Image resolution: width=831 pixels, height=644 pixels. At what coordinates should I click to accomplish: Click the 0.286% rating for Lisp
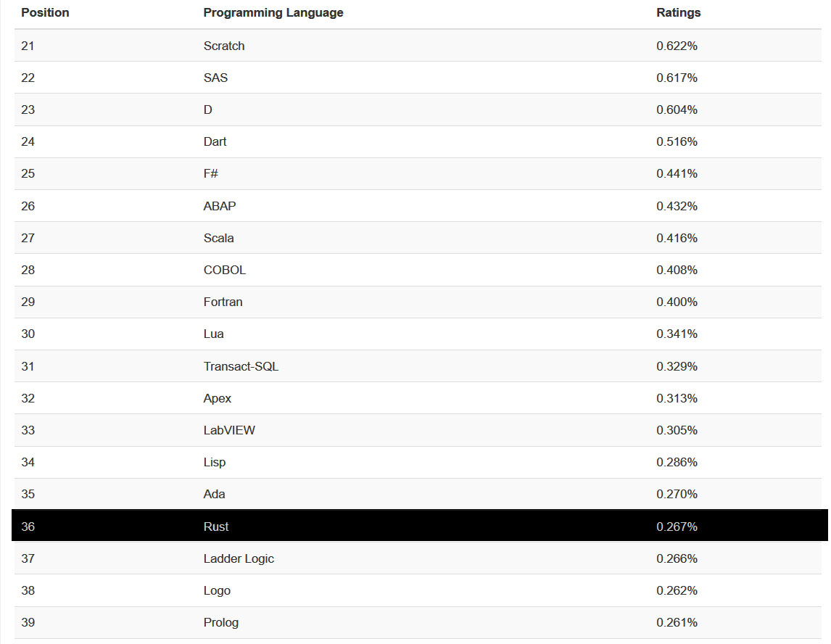(x=677, y=462)
